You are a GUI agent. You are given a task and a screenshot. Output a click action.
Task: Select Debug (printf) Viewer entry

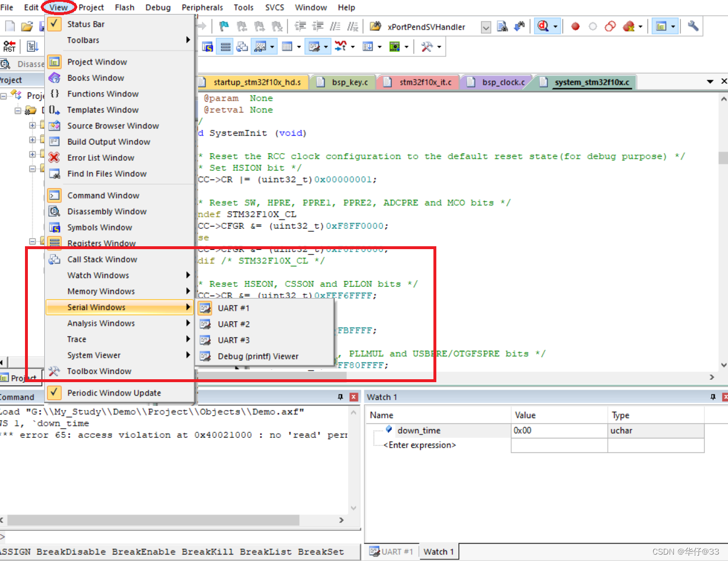[x=265, y=356]
